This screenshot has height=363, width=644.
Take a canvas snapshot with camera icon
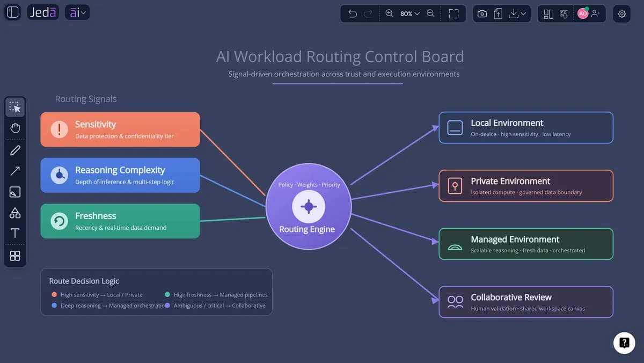pos(482,14)
